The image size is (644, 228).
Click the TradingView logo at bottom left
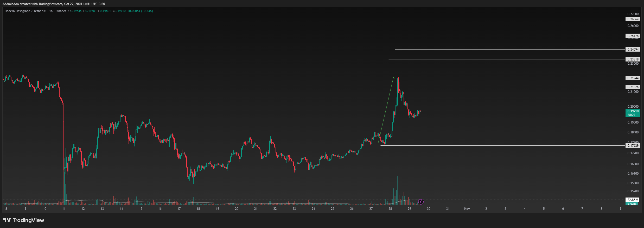(x=24, y=220)
